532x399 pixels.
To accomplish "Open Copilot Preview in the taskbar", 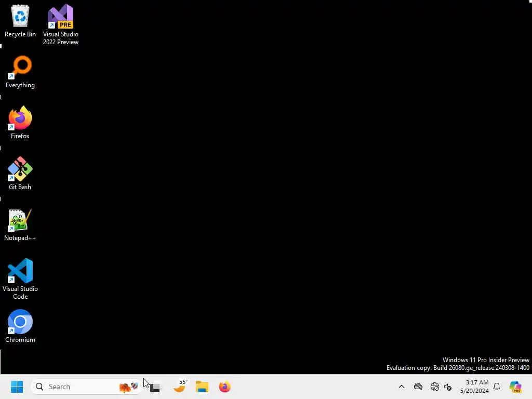I will pos(515,387).
